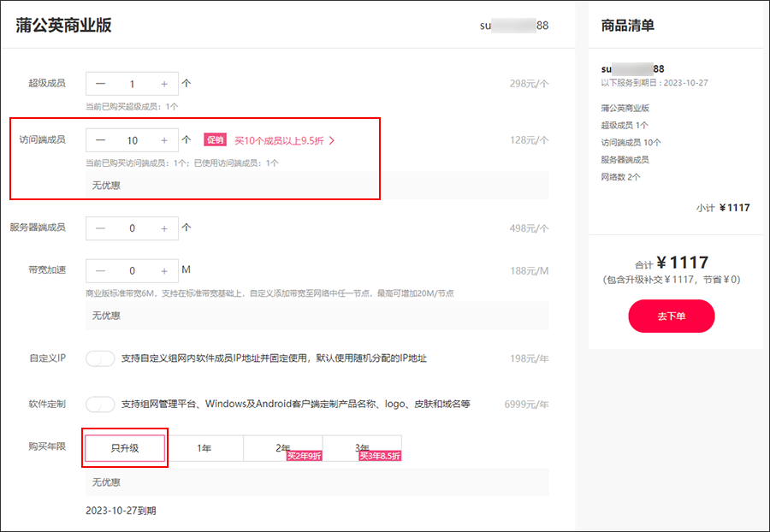Click the 超级成员 quantity field showing 1
Viewport: 770px width, 532px height.
[132, 84]
